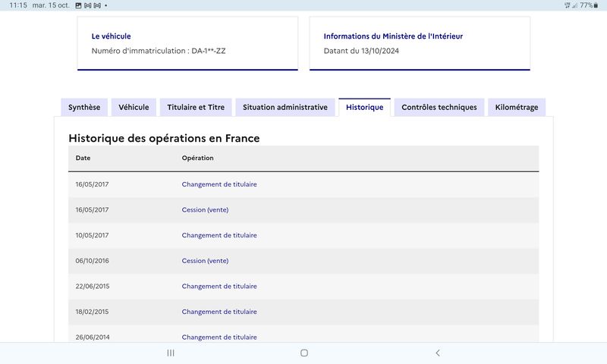Click Changement de titulaire dated 22/06/2015
Viewport: 607px width, 364px height.
point(219,286)
